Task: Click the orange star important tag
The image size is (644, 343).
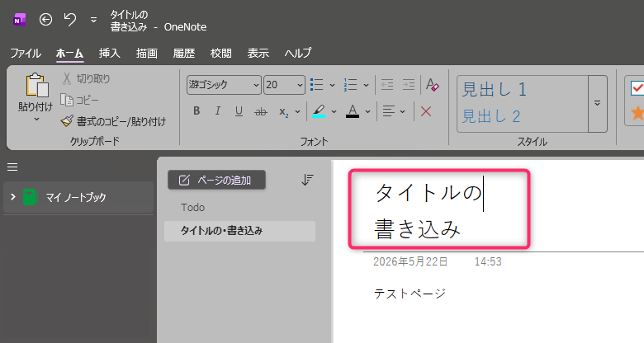Action: tap(637, 113)
